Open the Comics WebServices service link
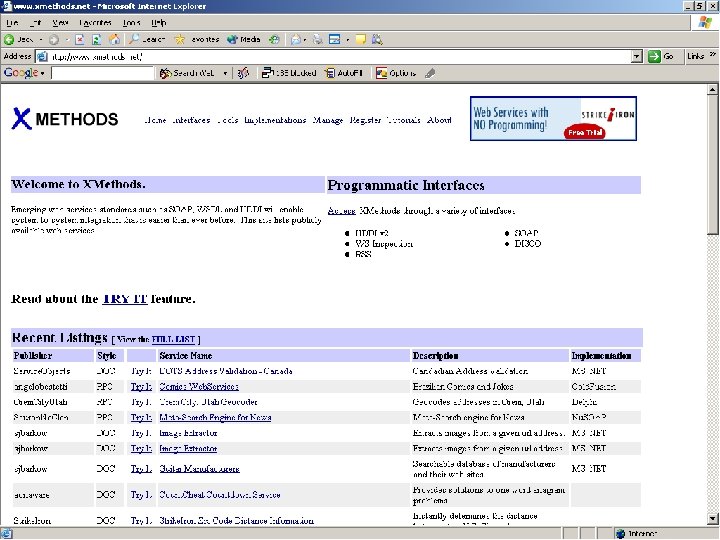720x540 pixels. [199, 387]
